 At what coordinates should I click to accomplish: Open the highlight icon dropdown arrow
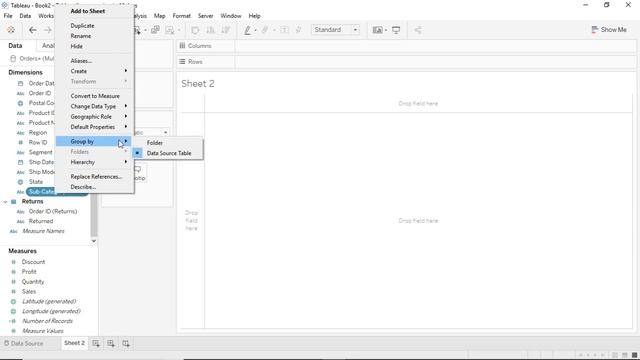tap(256, 30)
